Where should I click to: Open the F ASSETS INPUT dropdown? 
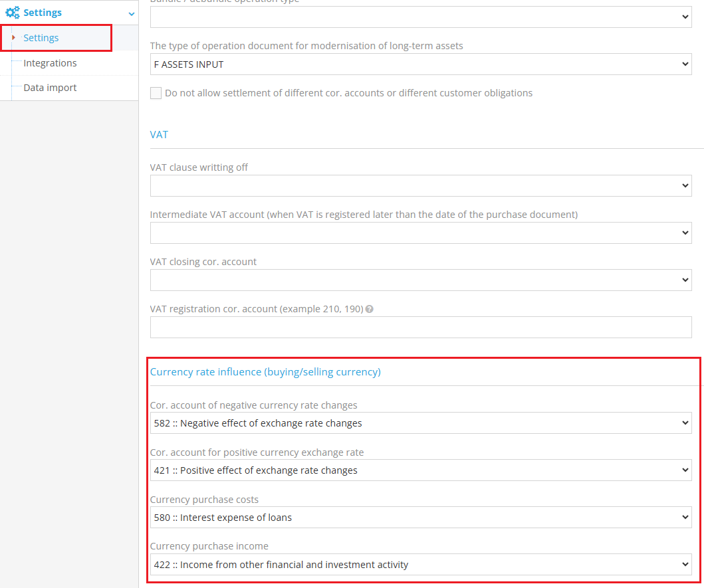tap(420, 64)
